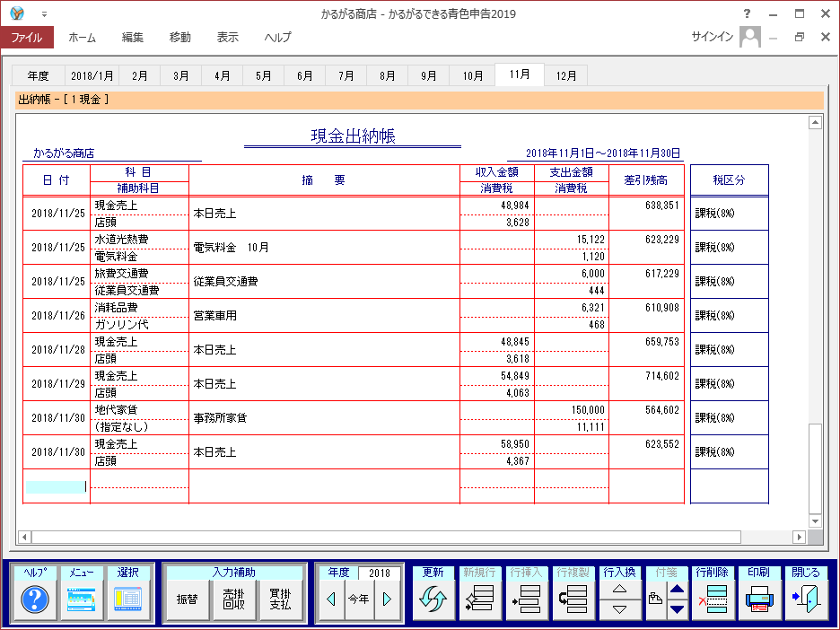Click the 行挿入 insert row icon
Viewport: 840px width, 630px height.
click(526, 599)
